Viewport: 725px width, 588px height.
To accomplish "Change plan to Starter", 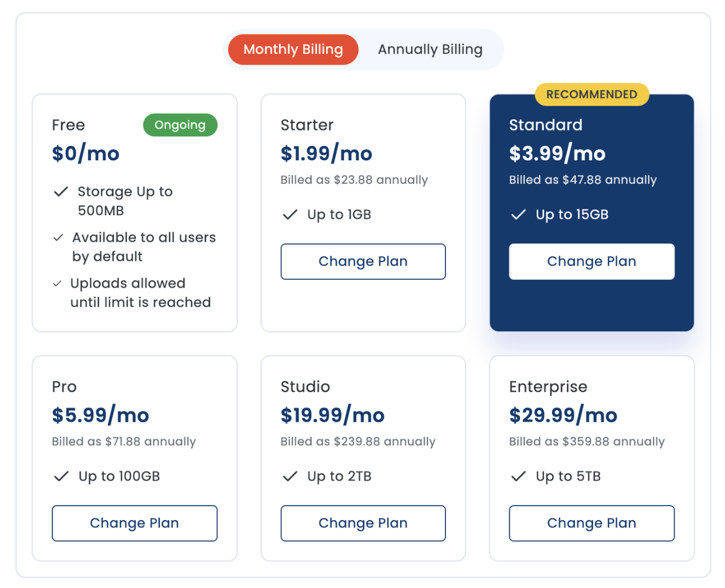I will click(363, 261).
